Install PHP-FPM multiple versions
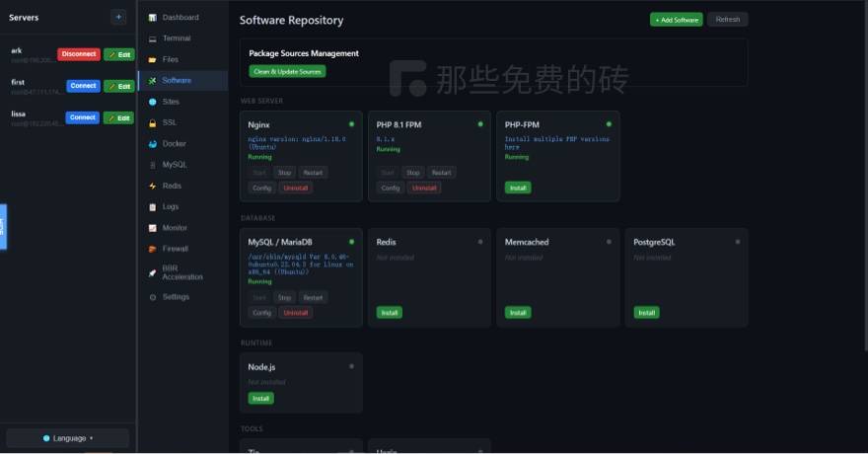 click(518, 189)
